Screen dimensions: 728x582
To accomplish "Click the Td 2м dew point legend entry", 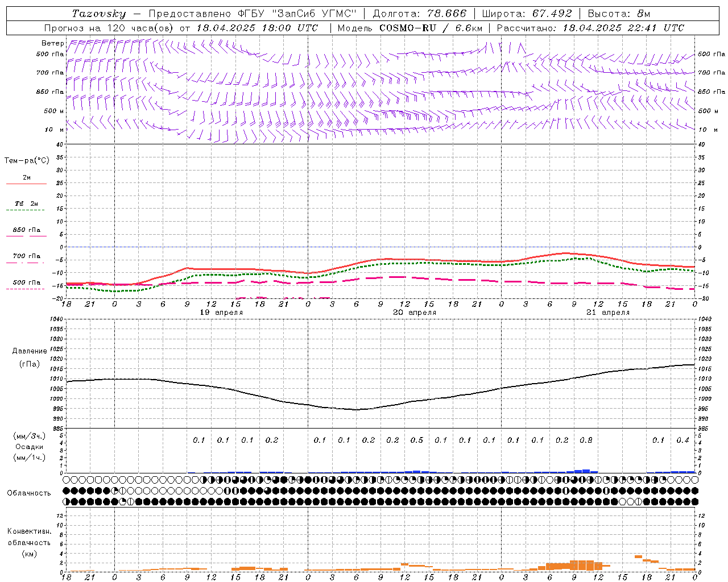I will click(x=26, y=203).
